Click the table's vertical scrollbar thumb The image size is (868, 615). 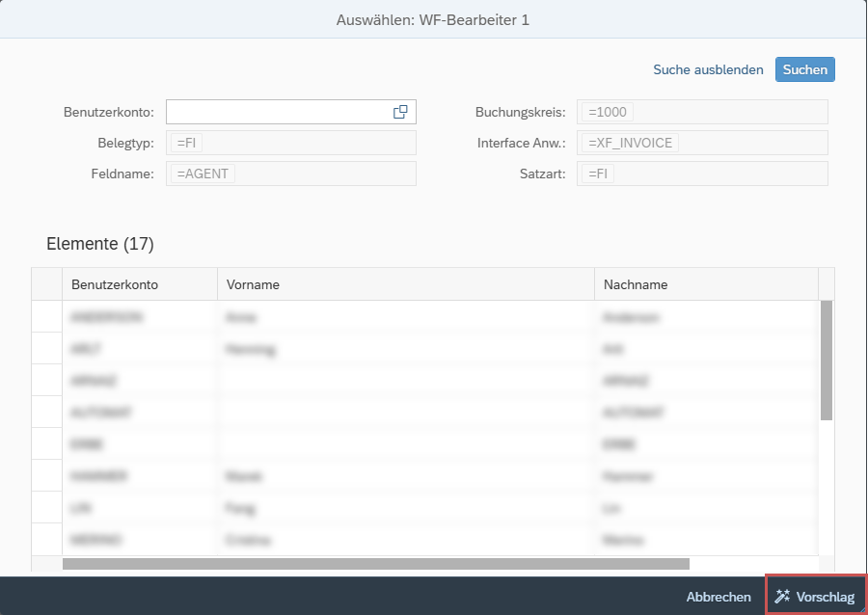tap(827, 360)
